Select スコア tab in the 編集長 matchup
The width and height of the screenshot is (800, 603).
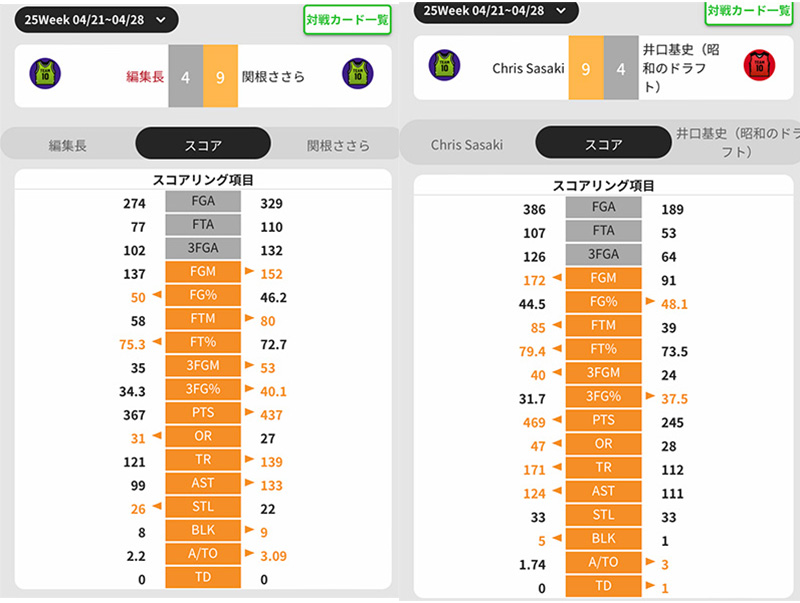tap(203, 145)
